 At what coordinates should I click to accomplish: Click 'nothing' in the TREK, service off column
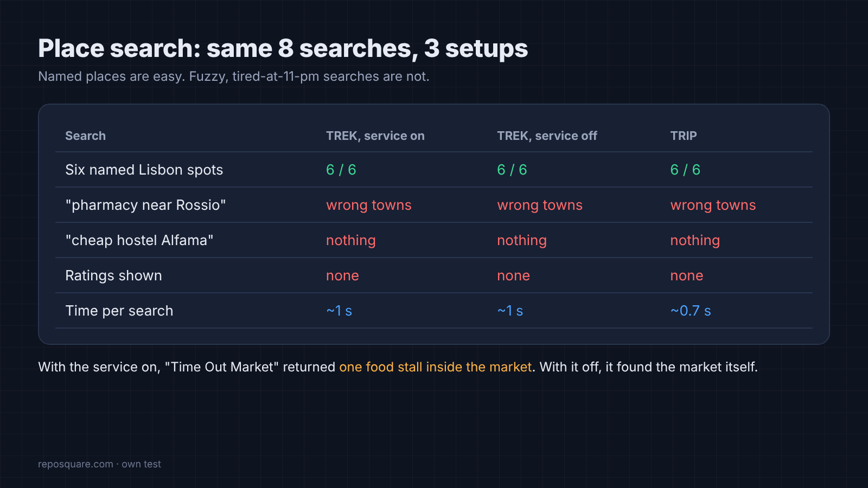[522, 240]
